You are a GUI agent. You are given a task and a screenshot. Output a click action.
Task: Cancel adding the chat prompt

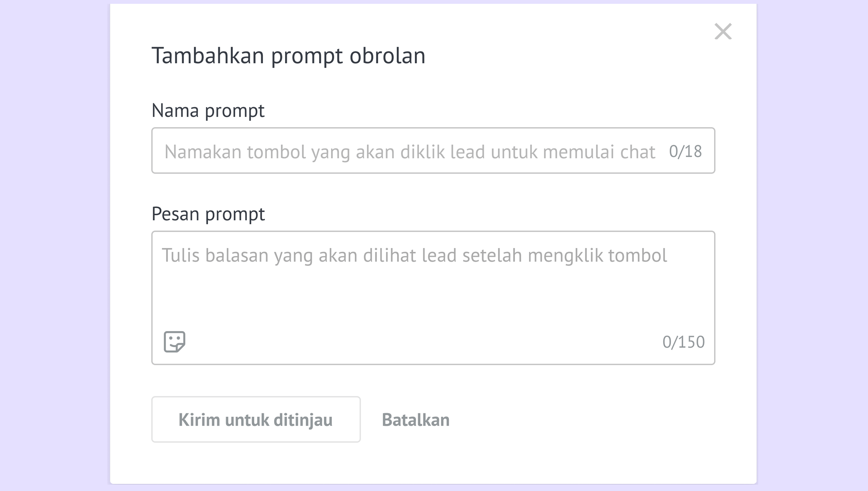click(415, 420)
